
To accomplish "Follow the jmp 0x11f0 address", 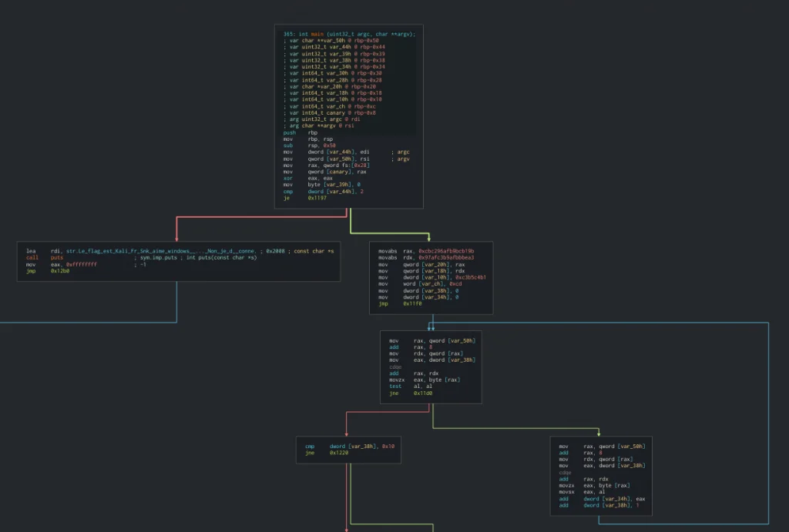I will pyautogui.click(x=413, y=303).
